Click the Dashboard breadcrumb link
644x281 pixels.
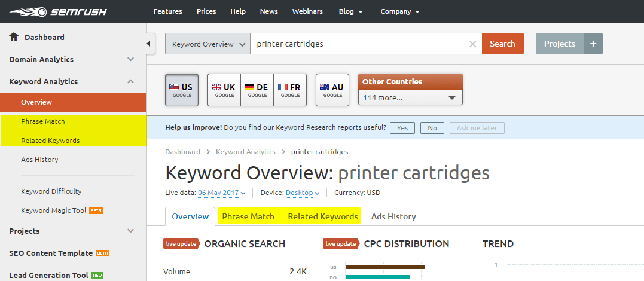(x=182, y=152)
